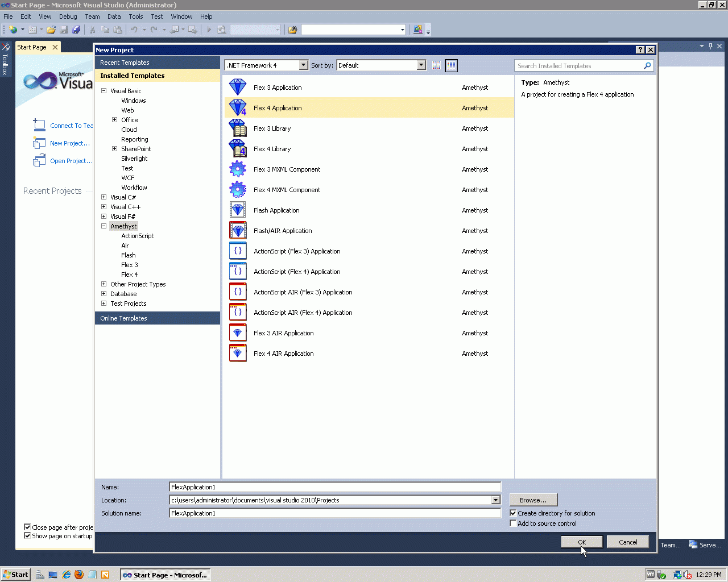
Task: Collapse the Visual Basic tree node
Action: click(x=104, y=91)
